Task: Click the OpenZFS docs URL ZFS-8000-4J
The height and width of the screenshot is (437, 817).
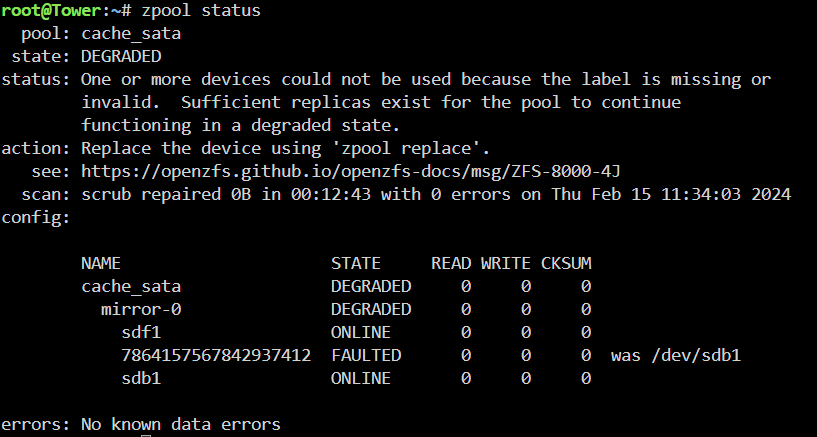Action: [x=351, y=171]
